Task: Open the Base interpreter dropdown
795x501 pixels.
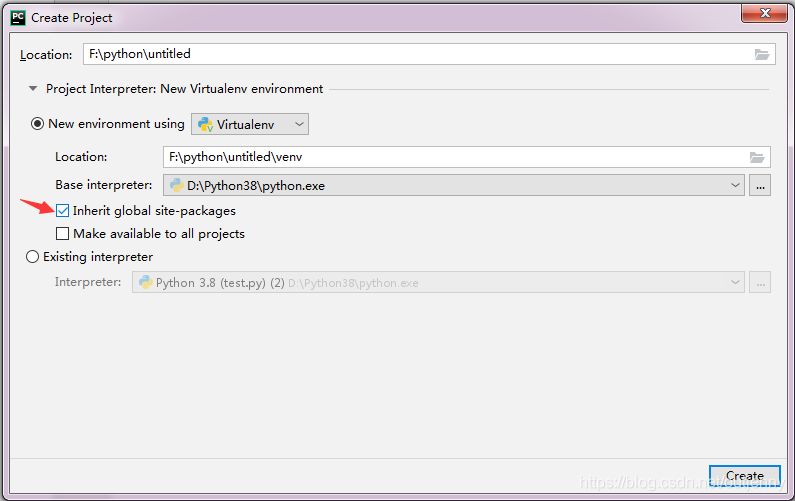Action: pyautogui.click(x=453, y=185)
